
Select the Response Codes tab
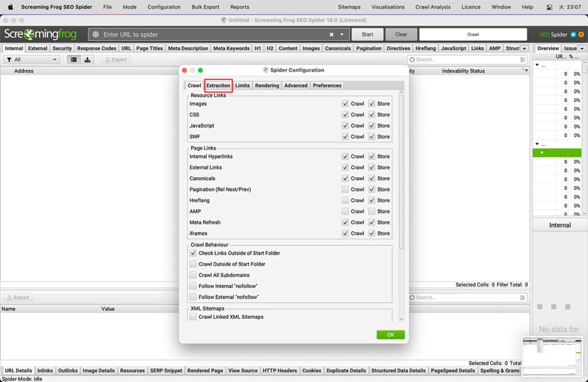tap(96, 48)
